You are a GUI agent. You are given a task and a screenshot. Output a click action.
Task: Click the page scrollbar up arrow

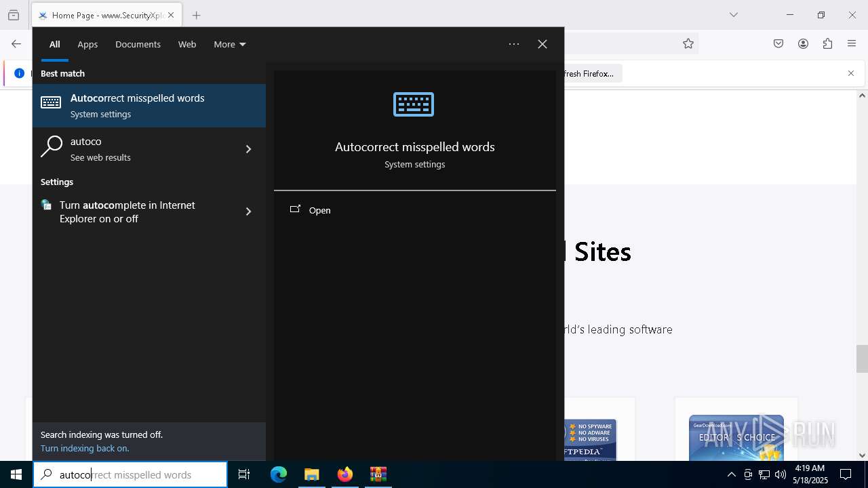coord(862,96)
